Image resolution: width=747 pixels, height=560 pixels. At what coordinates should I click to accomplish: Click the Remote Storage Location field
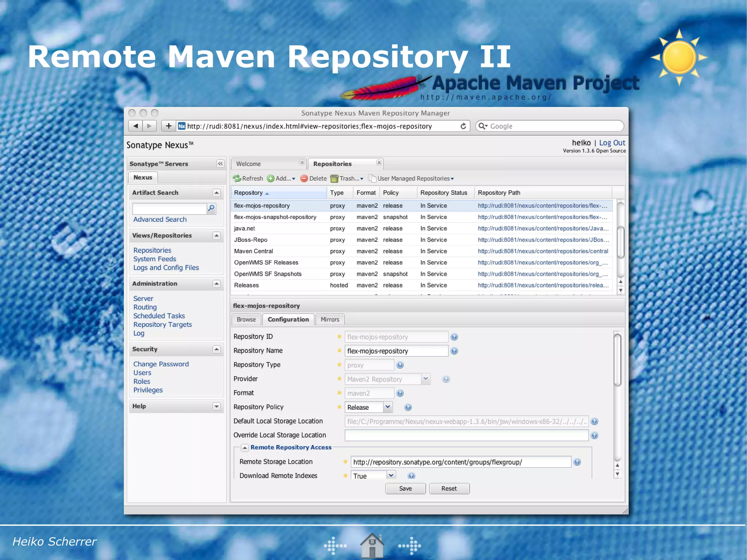coord(461,462)
